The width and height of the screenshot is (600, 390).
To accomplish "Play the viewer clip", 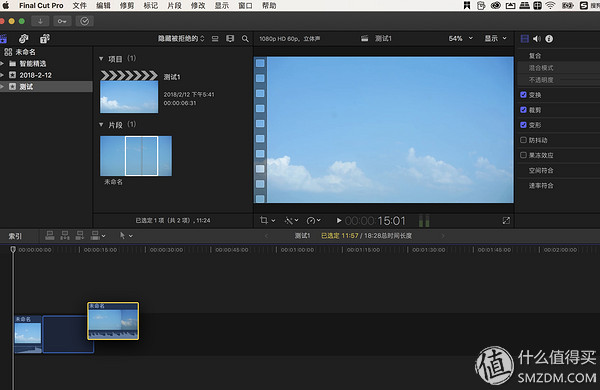I will 339,220.
